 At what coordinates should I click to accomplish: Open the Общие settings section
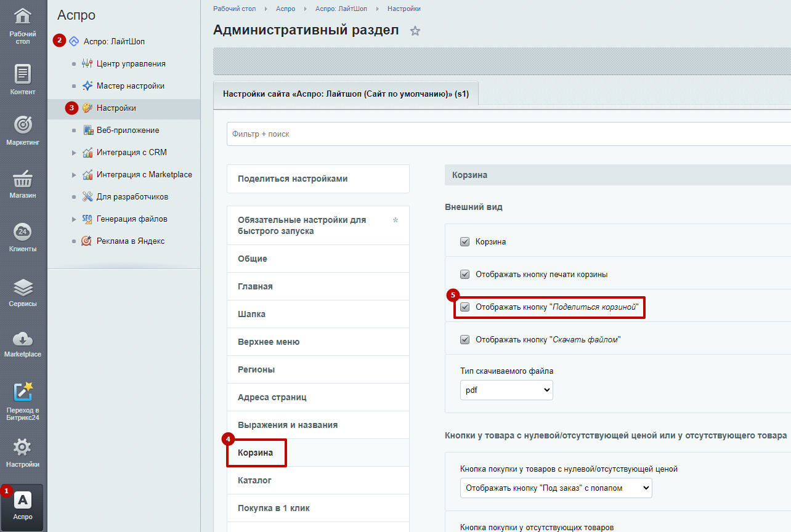[318, 259]
